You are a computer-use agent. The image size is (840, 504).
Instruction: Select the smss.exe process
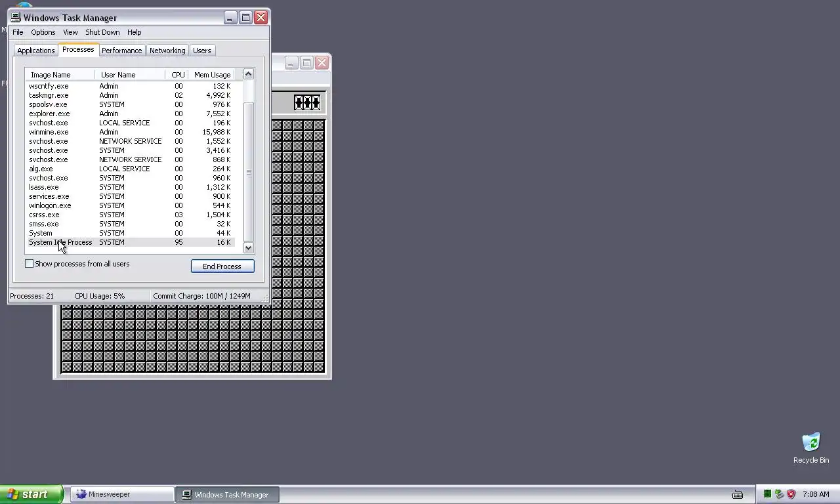(x=130, y=224)
